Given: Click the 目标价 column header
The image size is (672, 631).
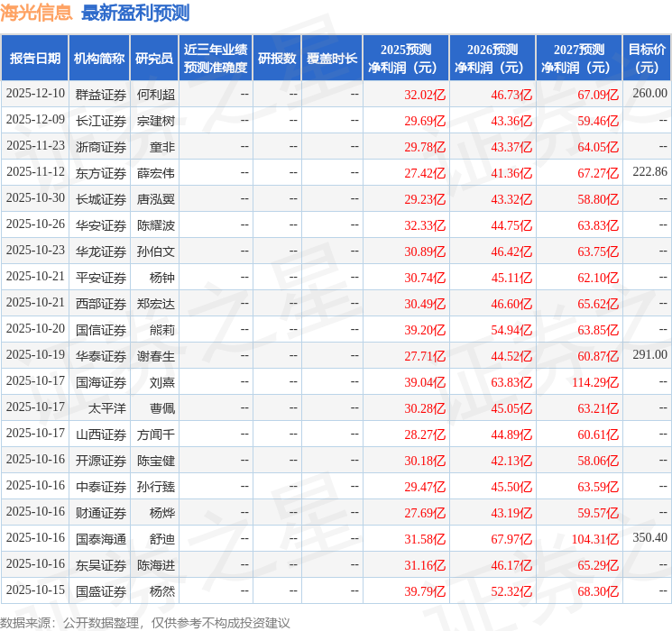Looking at the screenshot, I should (x=647, y=58).
